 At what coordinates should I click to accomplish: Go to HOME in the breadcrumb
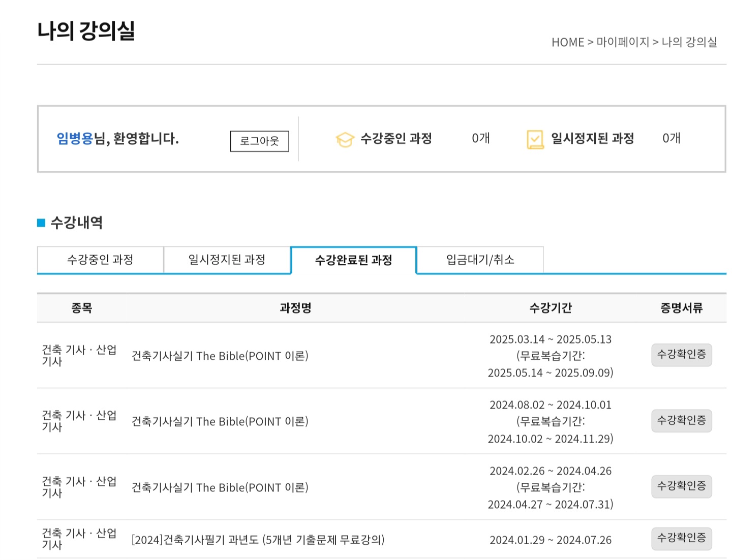click(567, 42)
